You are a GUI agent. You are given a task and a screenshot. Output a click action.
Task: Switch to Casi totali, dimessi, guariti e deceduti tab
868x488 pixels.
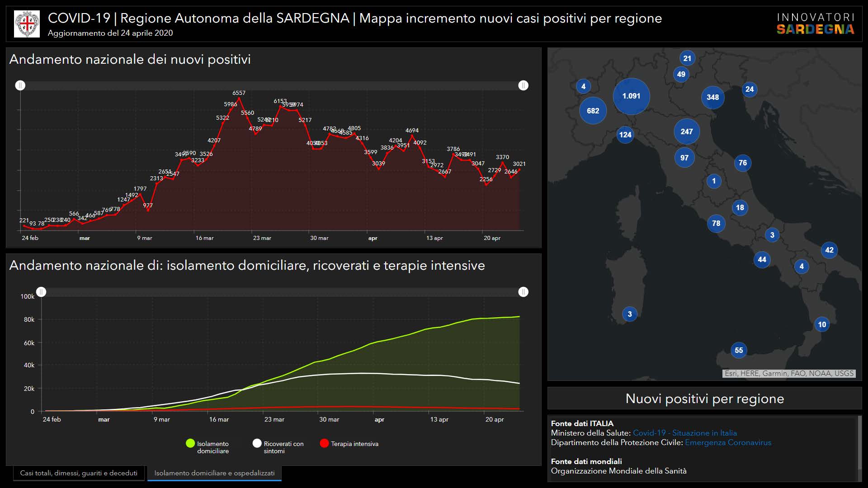click(79, 473)
